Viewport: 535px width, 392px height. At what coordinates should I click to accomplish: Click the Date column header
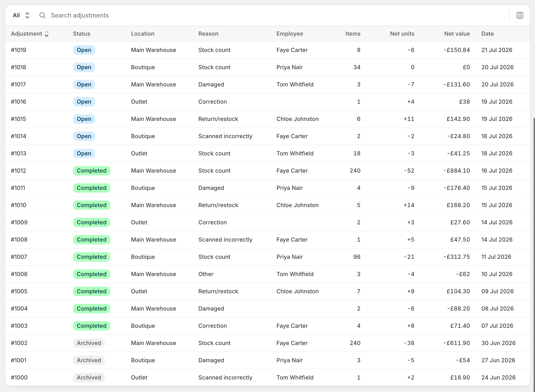point(488,34)
